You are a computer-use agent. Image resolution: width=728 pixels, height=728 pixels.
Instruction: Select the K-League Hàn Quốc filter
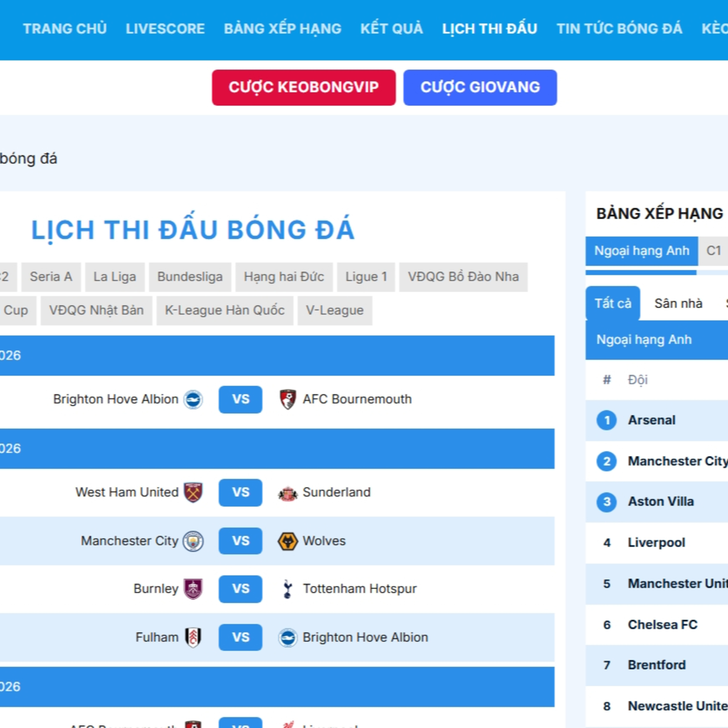224,311
